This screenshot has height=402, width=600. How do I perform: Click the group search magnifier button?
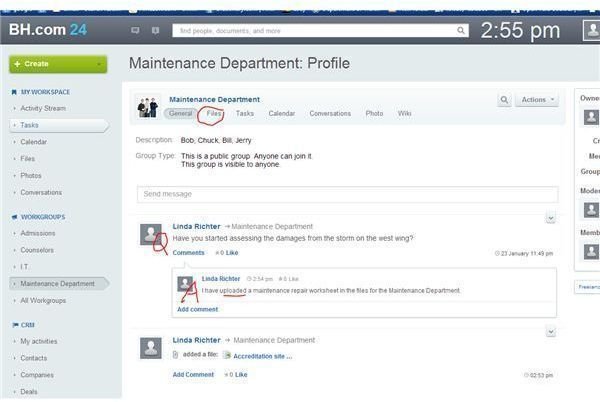click(504, 100)
